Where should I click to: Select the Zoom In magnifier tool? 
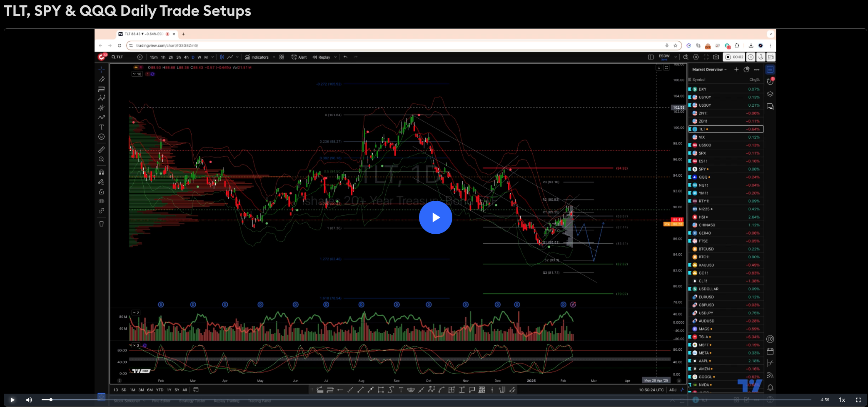click(101, 159)
